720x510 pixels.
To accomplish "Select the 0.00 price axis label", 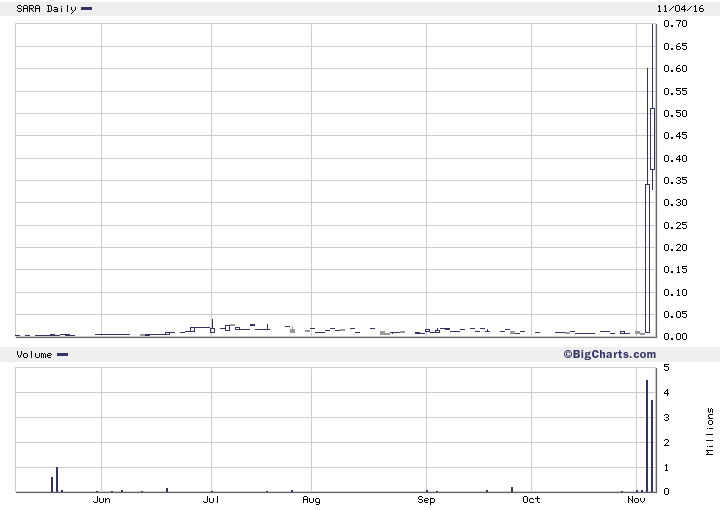I will coord(675,336).
